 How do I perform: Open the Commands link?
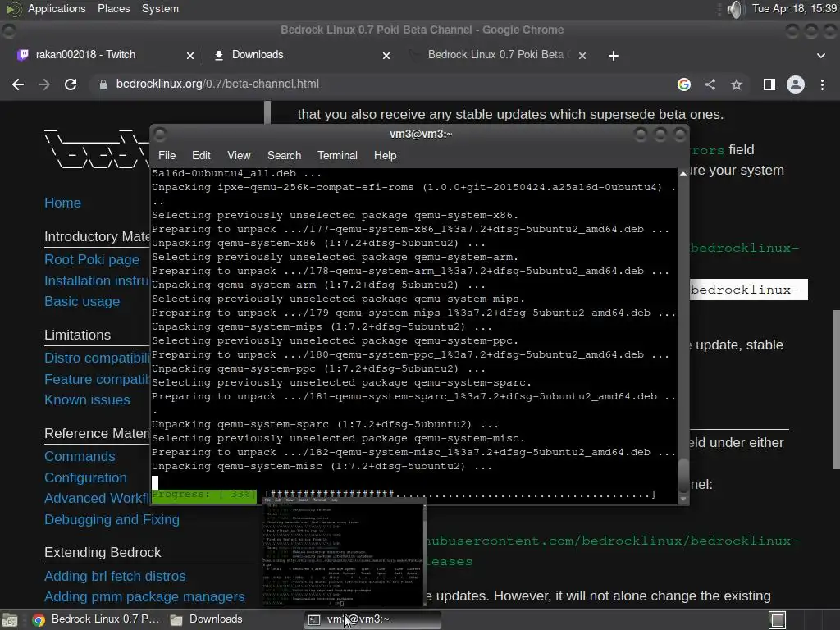(x=80, y=456)
